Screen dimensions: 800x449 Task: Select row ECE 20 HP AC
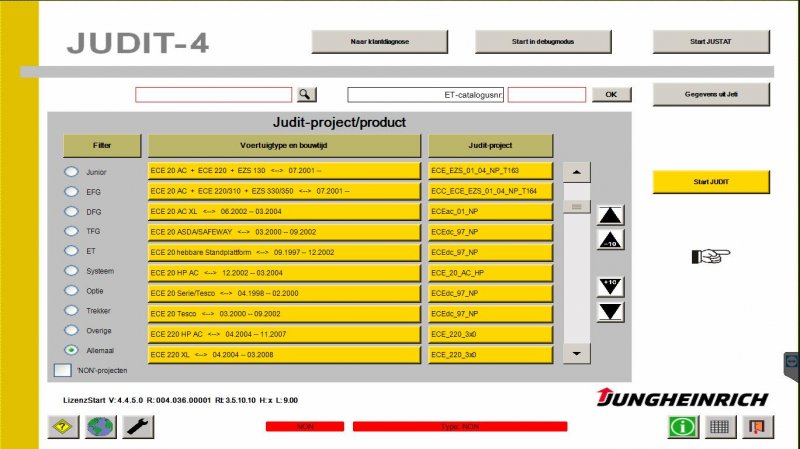click(284, 272)
